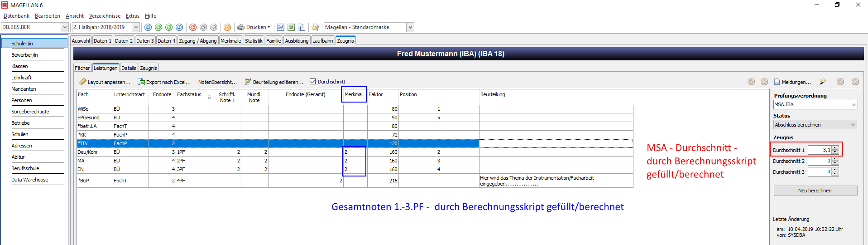Click the MAGELLAN 6 application icon
The image size is (868, 245).
[5, 5]
